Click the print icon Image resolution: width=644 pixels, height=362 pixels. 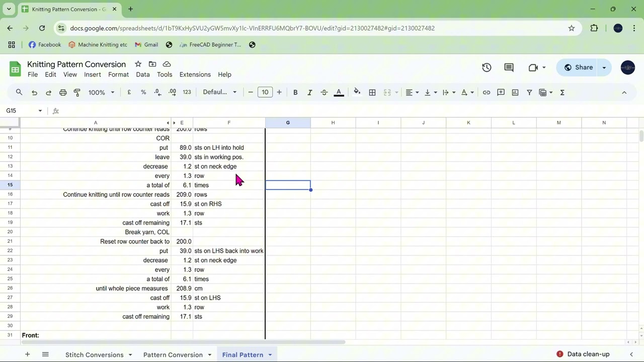(x=63, y=93)
